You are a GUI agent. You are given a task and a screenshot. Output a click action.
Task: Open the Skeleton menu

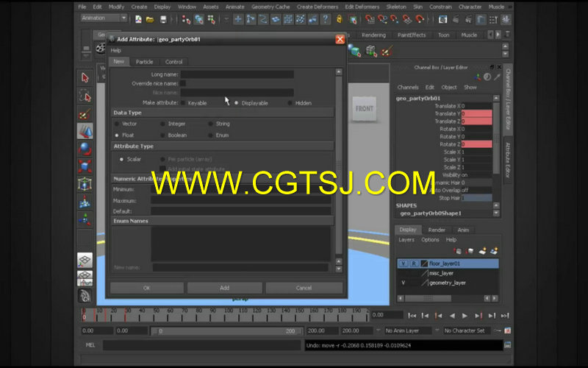(396, 7)
